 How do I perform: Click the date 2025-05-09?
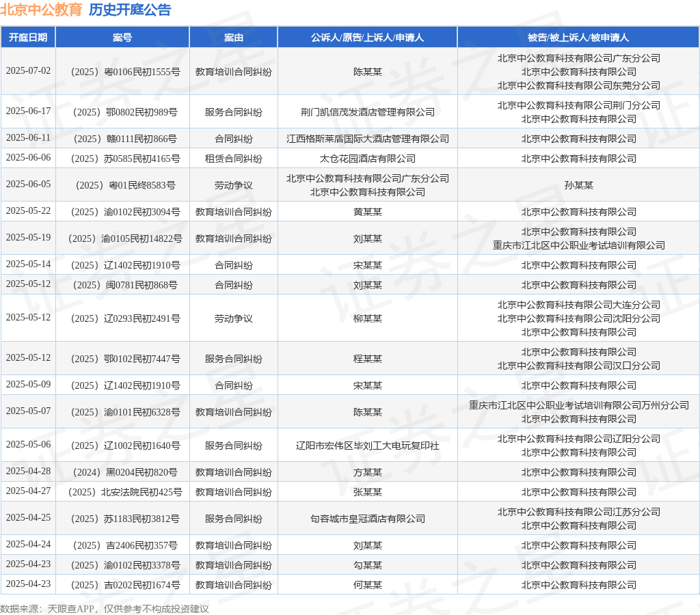[28, 384]
